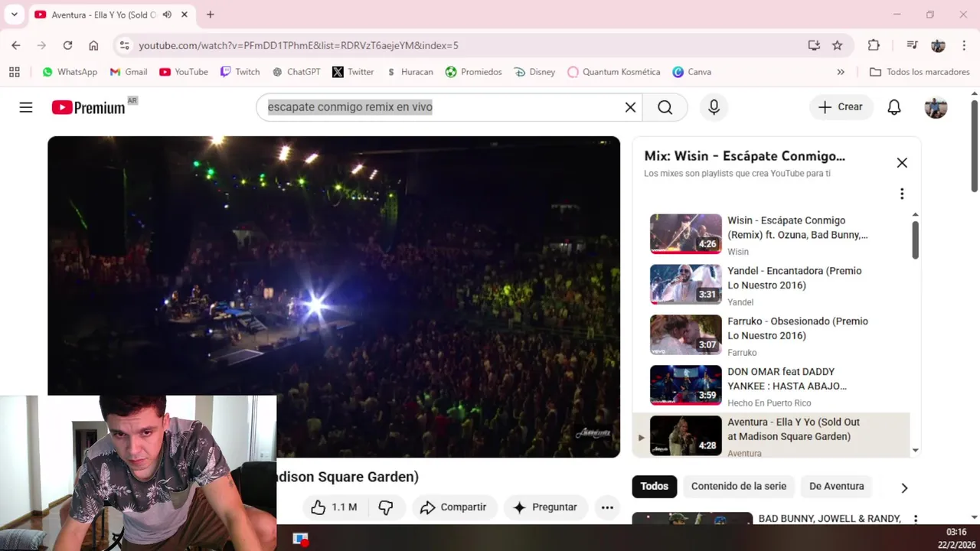Click the Compartir share button
The height and width of the screenshot is (551, 980).
tap(455, 507)
